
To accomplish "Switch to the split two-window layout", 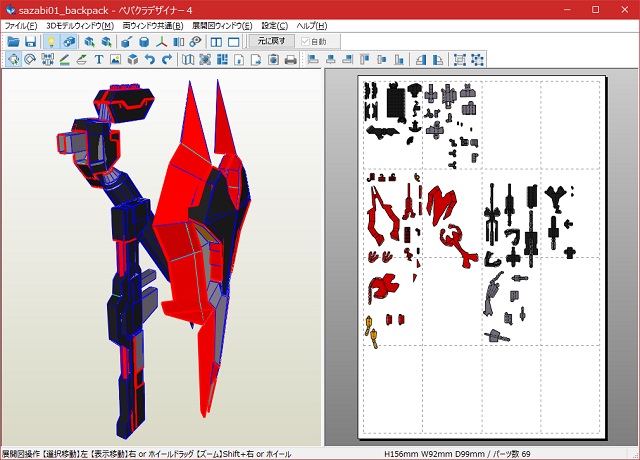I will tap(216, 42).
